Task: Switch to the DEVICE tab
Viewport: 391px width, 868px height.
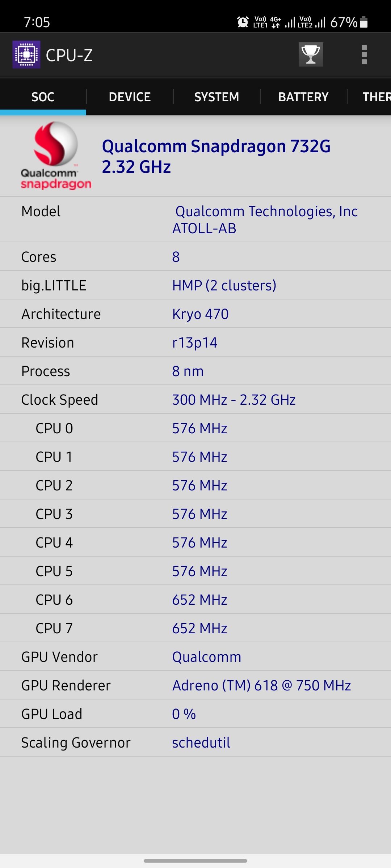Action: (130, 97)
